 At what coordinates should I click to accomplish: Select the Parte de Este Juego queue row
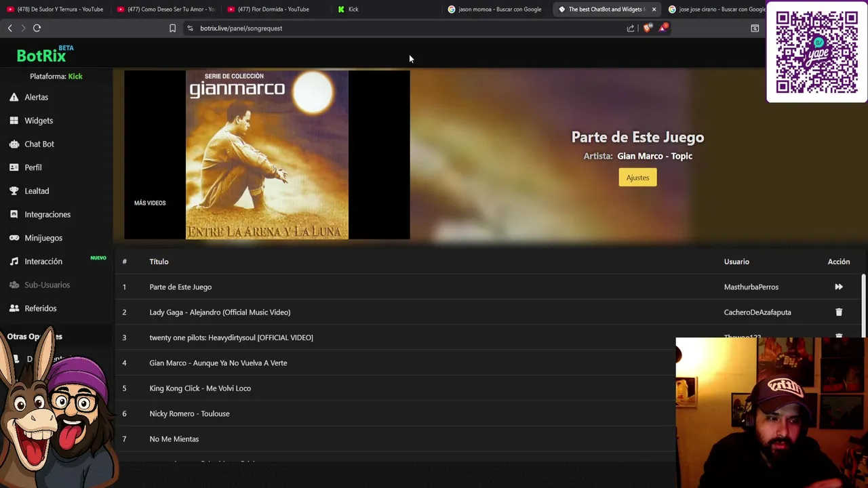(x=488, y=287)
